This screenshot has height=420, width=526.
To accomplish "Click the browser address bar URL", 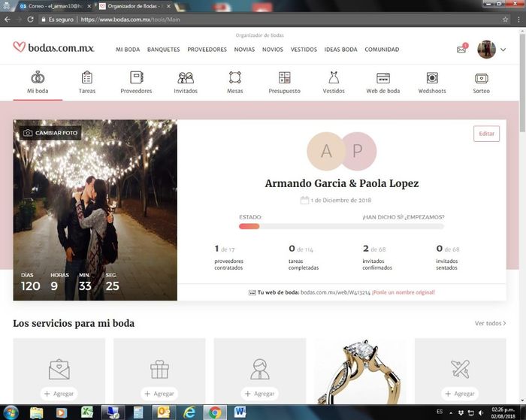I will pos(131,20).
